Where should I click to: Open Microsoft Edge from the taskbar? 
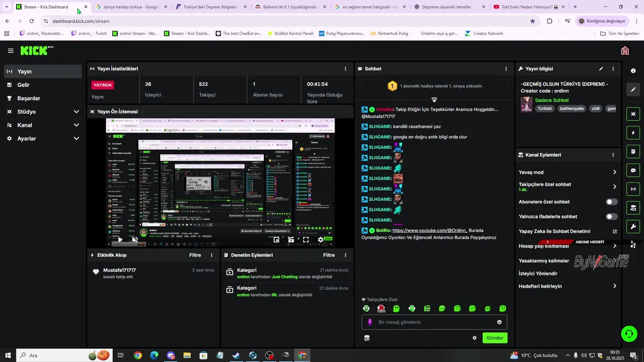click(x=154, y=355)
